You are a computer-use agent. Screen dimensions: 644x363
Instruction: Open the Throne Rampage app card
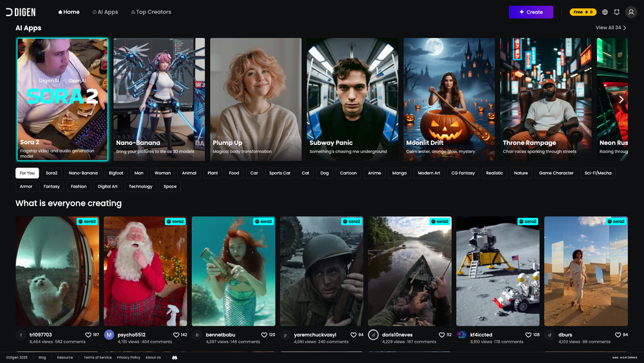pos(546,99)
